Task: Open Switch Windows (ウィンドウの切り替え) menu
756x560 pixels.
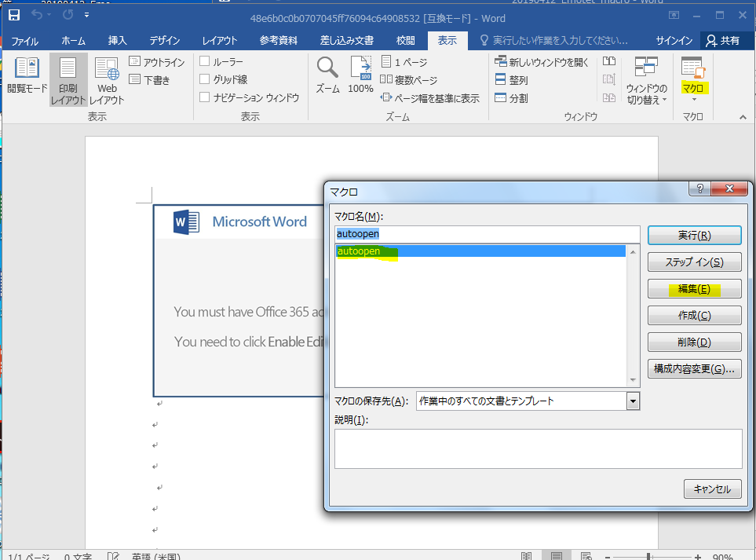Action: [x=647, y=79]
